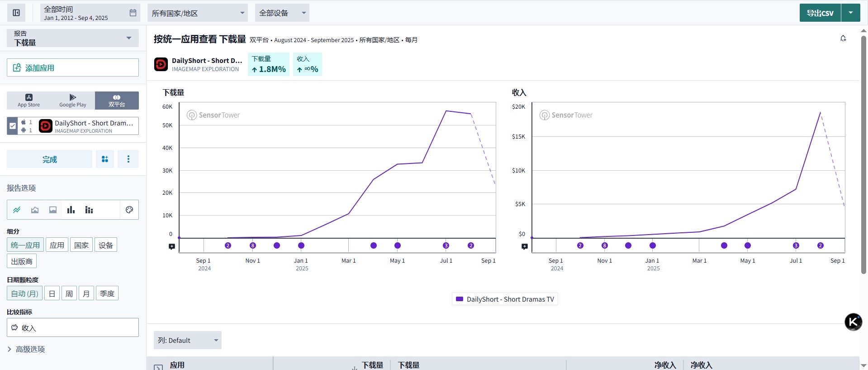This screenshot has height=370, width=868.
Task: Toggle DailyShort legend entry
Action: click(x=505, y=299)
